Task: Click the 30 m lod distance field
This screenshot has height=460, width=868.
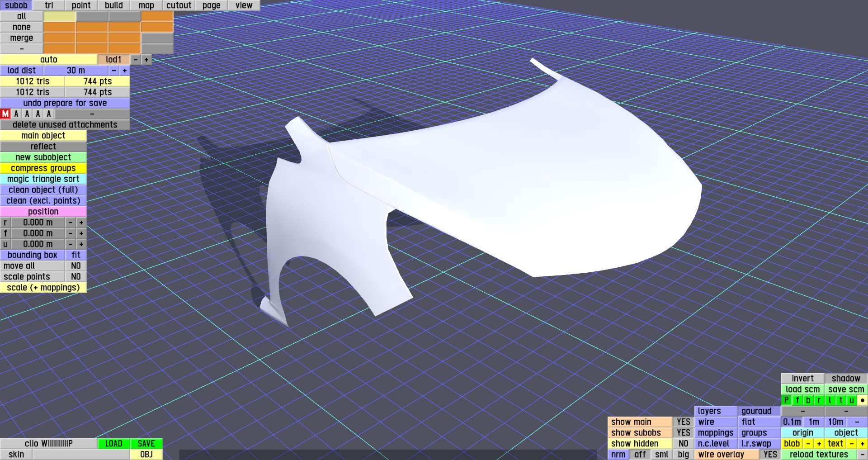Action: (76, 71)
